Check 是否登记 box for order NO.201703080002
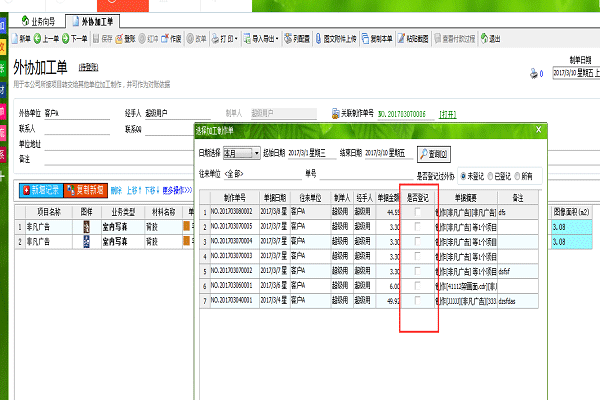Screen dimensions: 600x400 [x=419, y=213]
